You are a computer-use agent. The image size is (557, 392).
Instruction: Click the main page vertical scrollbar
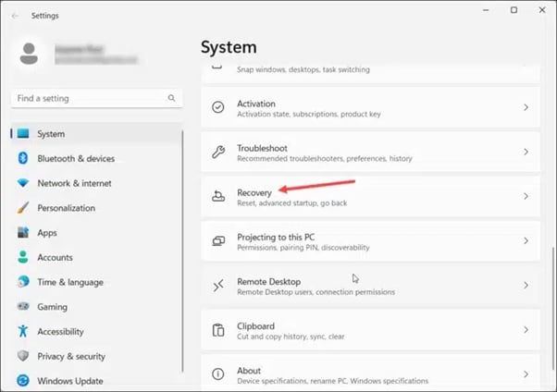[x=552, y=309]
